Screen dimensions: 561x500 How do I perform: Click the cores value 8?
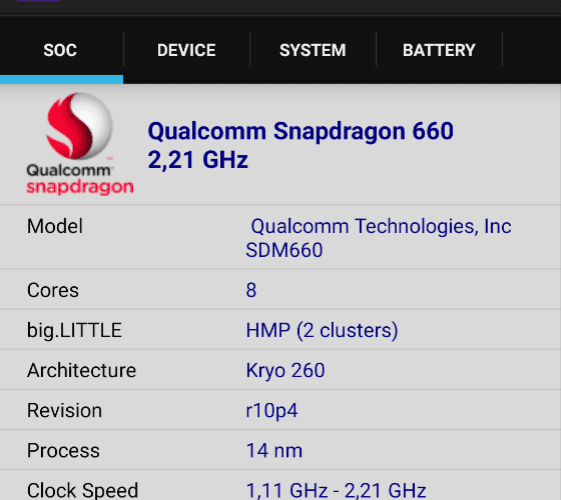[251, 290]
